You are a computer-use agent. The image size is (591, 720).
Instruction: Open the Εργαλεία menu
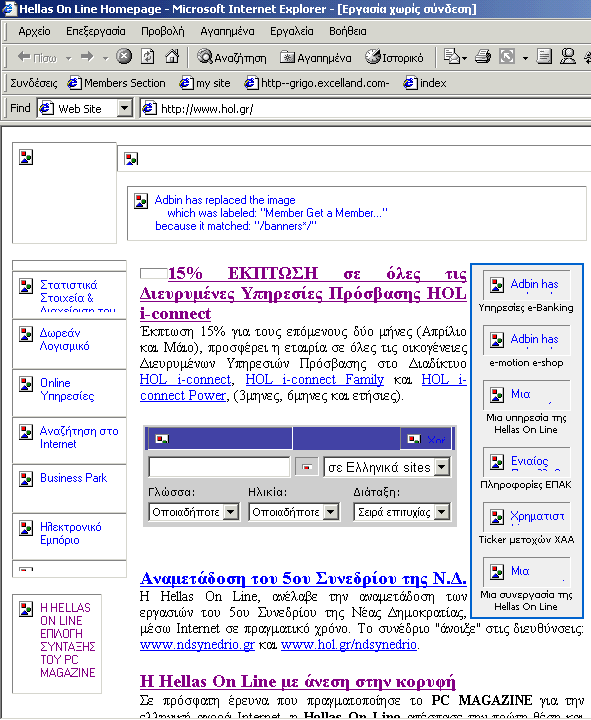coord(292,31)
